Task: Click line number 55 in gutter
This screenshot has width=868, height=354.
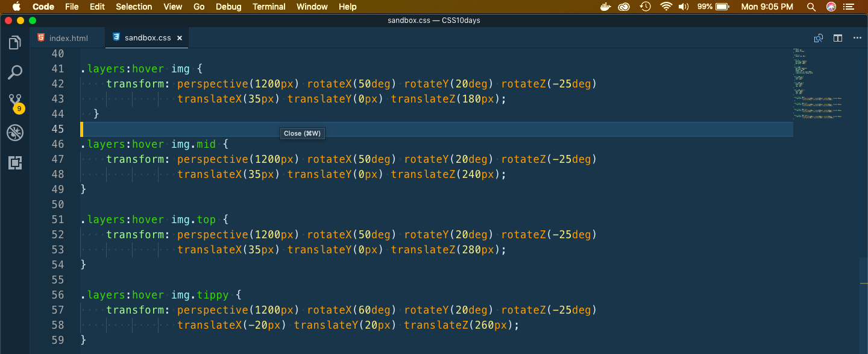Action: click(58, 280)
